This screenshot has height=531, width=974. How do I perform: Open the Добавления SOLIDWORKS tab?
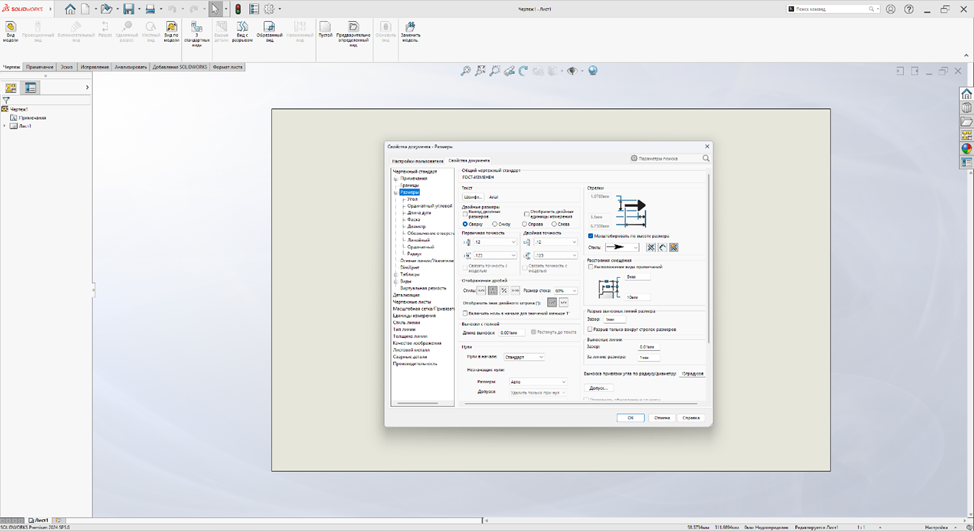pyautogui.click(x=180, y=67)
